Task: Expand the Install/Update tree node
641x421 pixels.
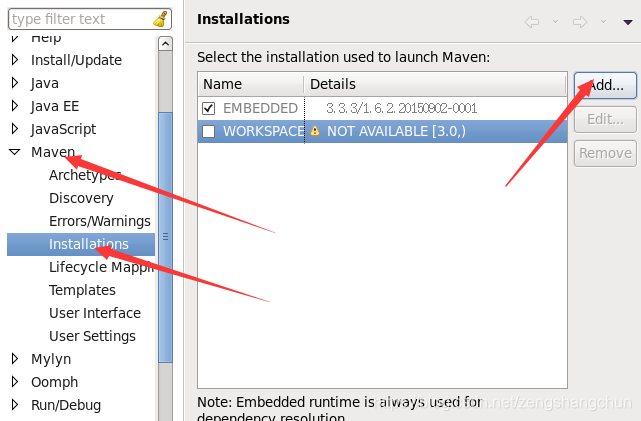Action: (15, 60)
